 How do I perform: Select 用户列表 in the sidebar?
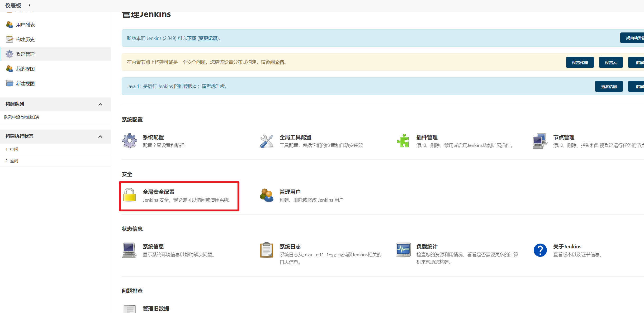point(25,25)
